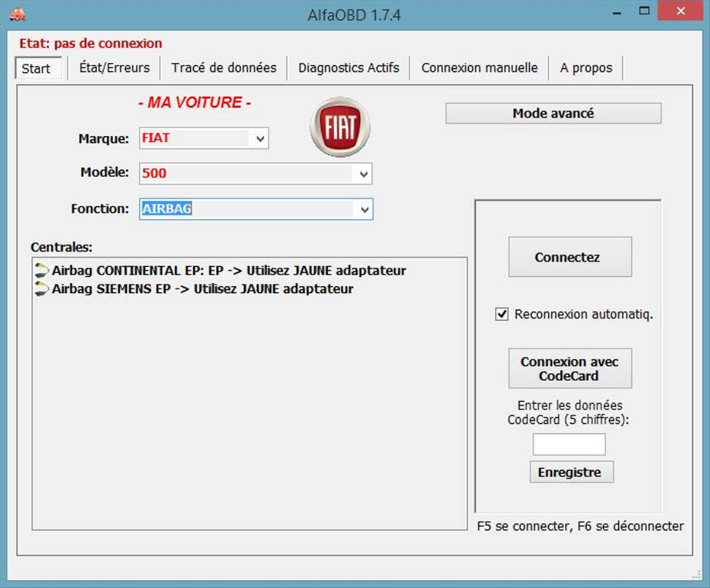710x588 pixels.
Task: Activate Mode avancé
Action: click(553, 113)
